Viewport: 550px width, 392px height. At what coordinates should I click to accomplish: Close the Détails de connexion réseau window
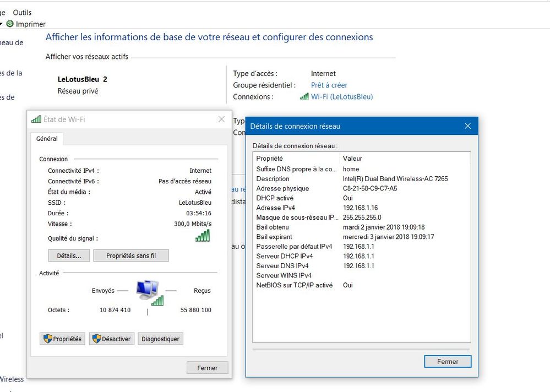coord(467,126)
